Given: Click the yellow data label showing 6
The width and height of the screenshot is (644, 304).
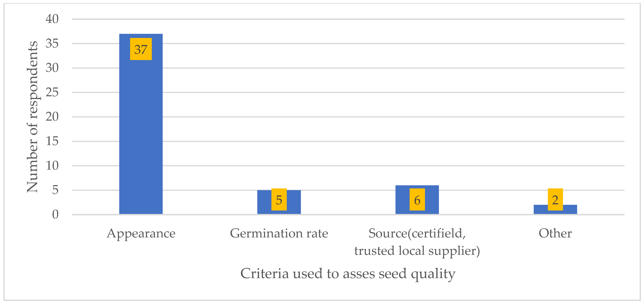Looking at the screenshot, I should tap(417, 199).
